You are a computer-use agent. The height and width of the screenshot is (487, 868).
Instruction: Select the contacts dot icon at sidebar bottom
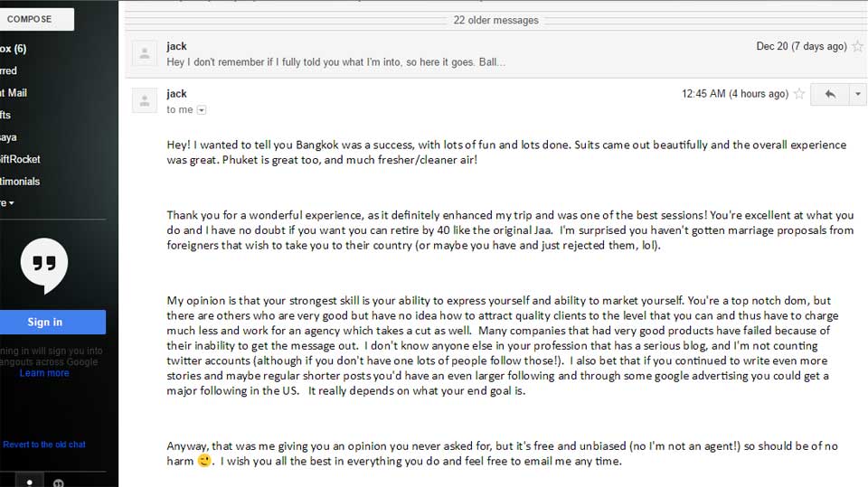pos(29,482)
